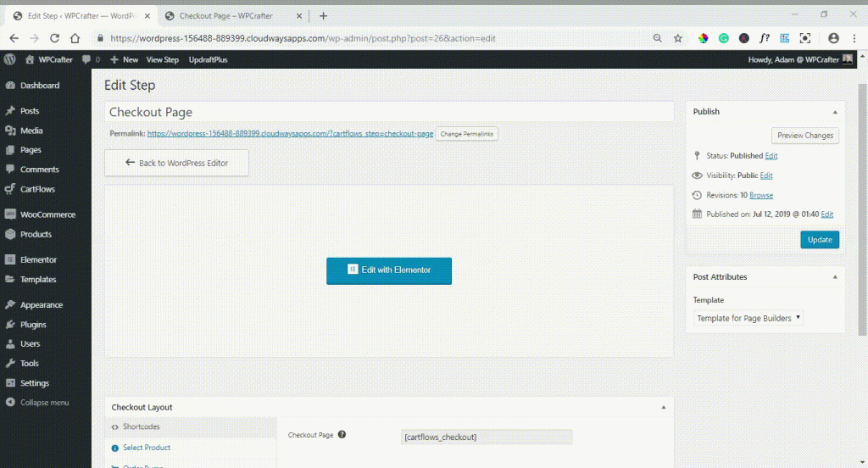This screenshot has height=468, width=868.
Task: Open Chrome three-dot menu
Action: 854,38
